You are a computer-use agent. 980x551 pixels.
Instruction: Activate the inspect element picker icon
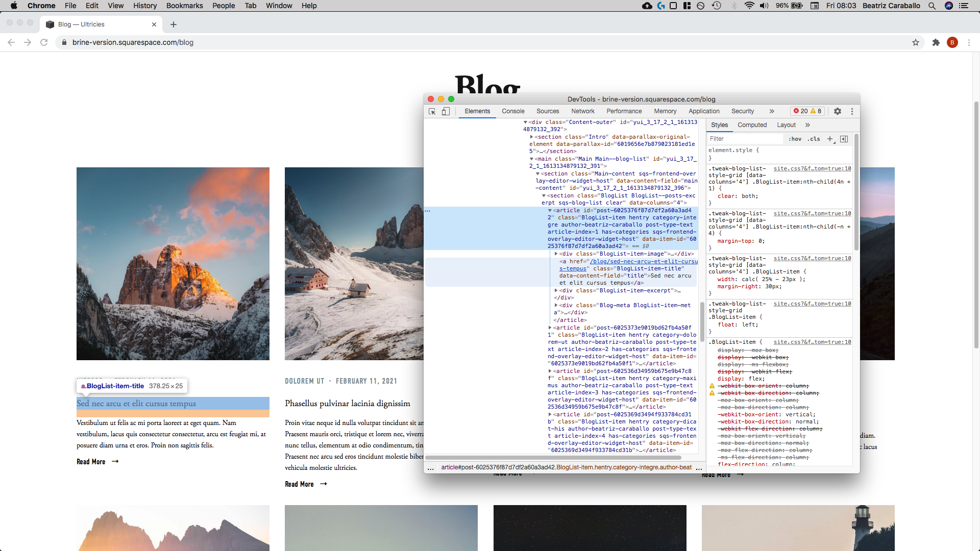[432, 111]
